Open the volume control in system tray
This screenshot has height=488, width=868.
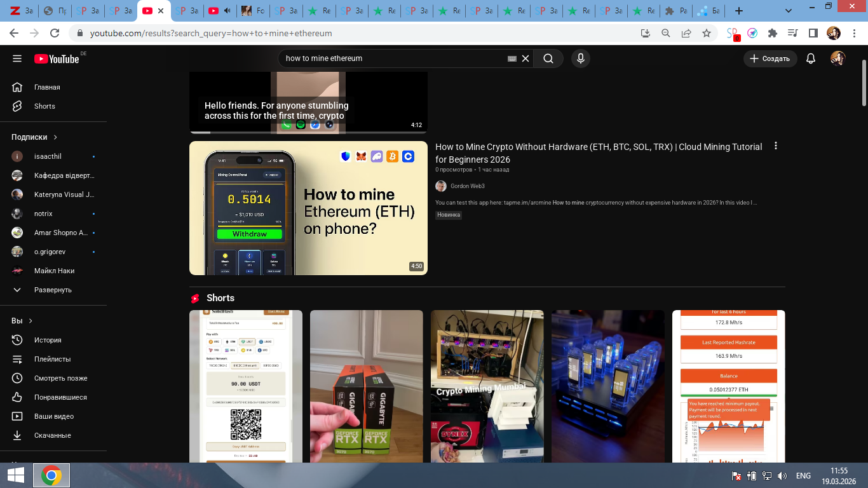(782, 476)
